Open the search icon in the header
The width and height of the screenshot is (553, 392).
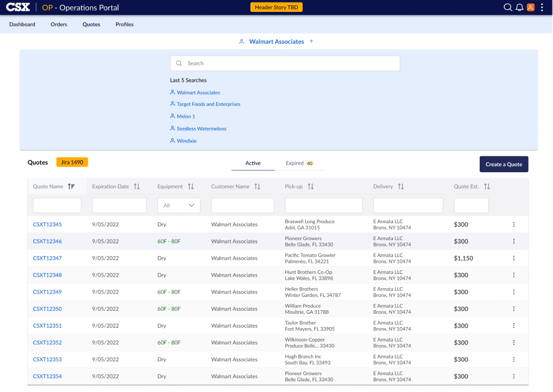(507, 7)
